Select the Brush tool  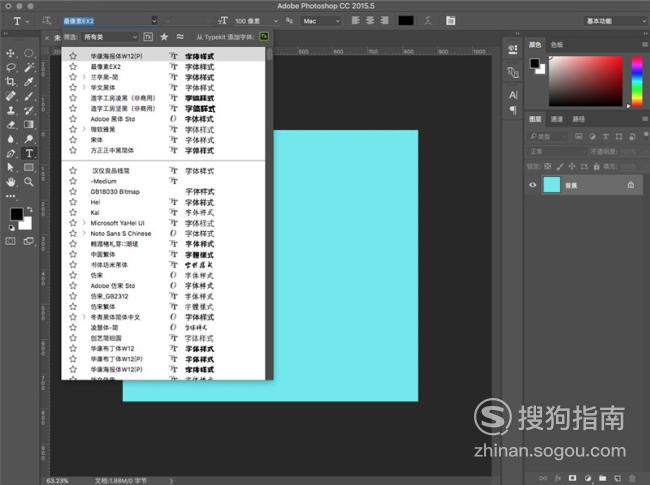tap(29, 96)
